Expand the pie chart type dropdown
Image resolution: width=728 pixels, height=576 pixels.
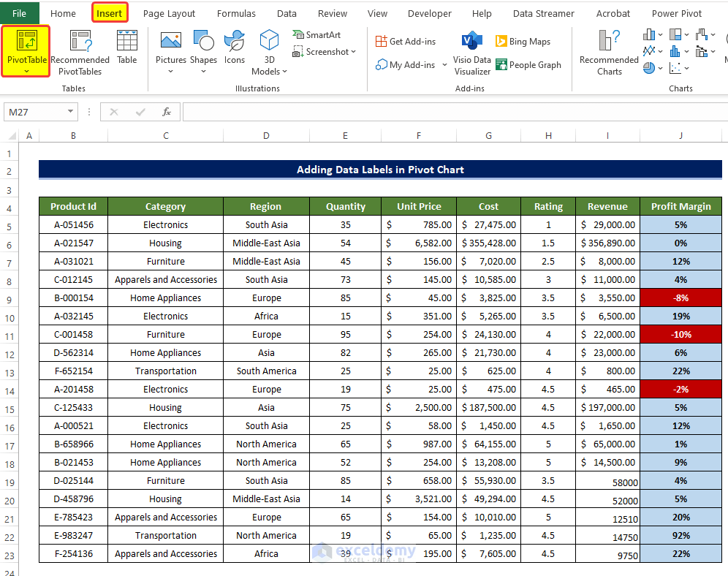tap(661, 68)
